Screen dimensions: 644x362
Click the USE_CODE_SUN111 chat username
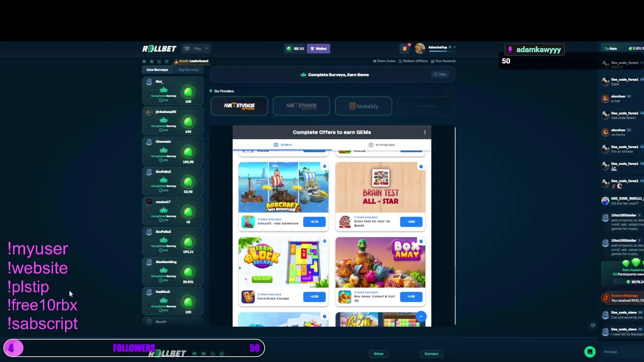tap(627, 199)
